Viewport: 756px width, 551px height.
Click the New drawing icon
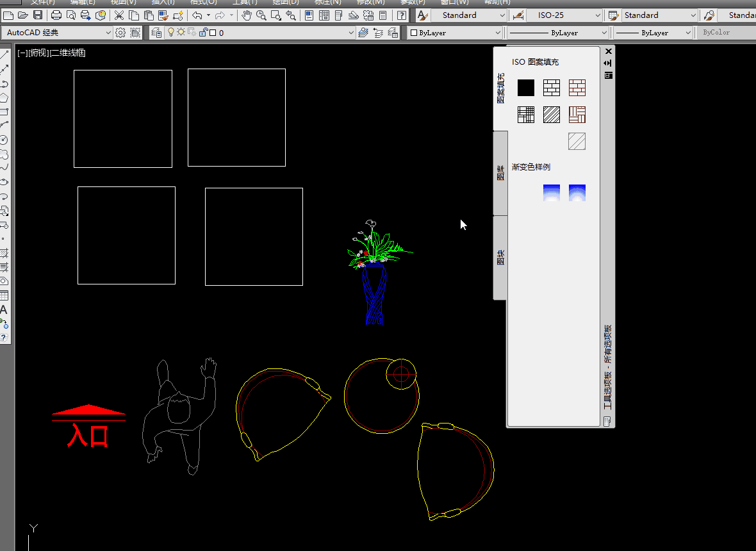click(x=8, y=15)
